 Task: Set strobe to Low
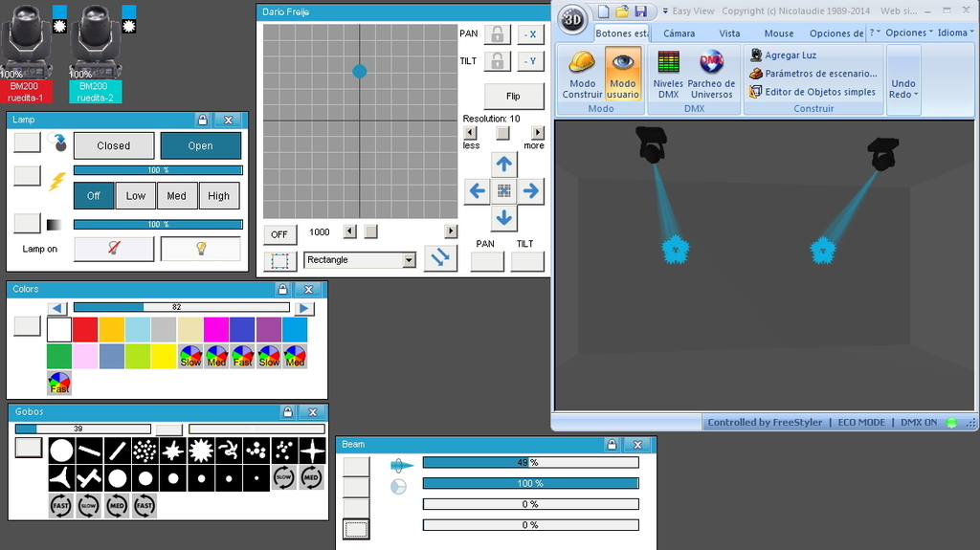click(136, 196)
